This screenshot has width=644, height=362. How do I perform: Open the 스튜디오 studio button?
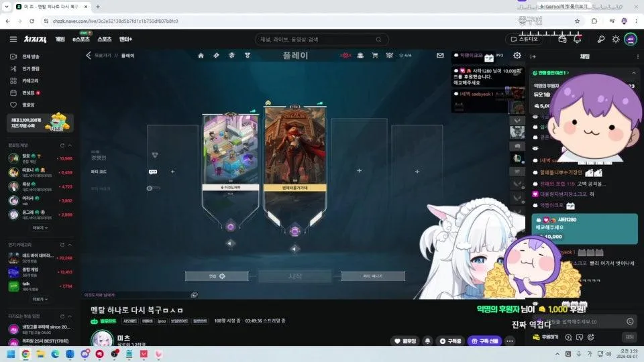(524, 39)
